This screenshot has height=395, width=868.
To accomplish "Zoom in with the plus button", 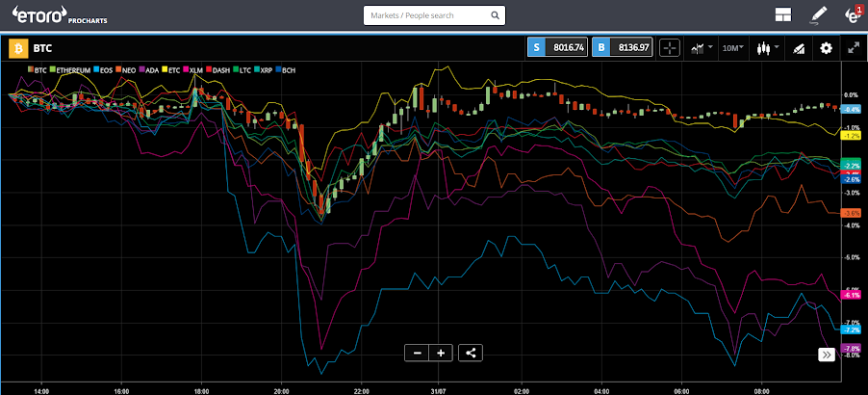I will click(441, 353).
